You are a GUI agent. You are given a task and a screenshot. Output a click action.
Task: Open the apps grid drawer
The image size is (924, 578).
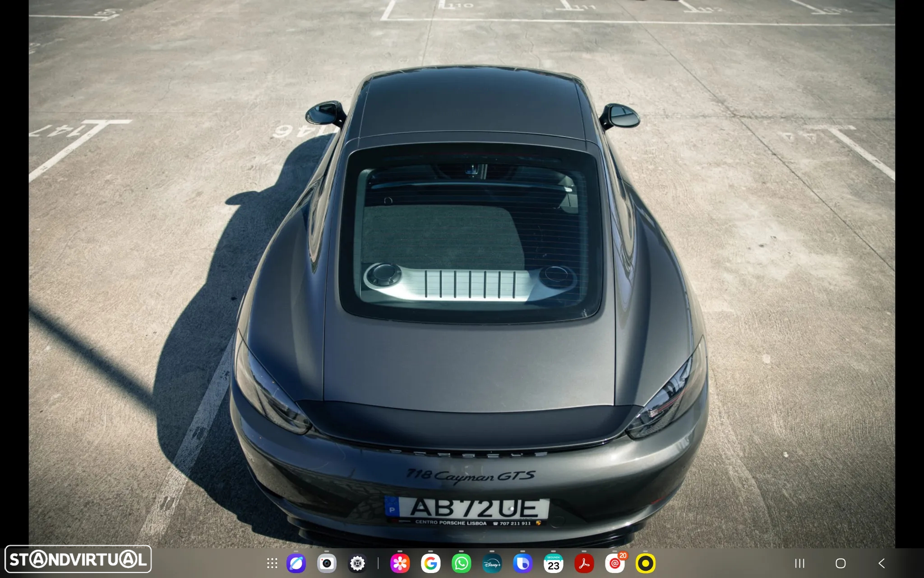[272, 563]
